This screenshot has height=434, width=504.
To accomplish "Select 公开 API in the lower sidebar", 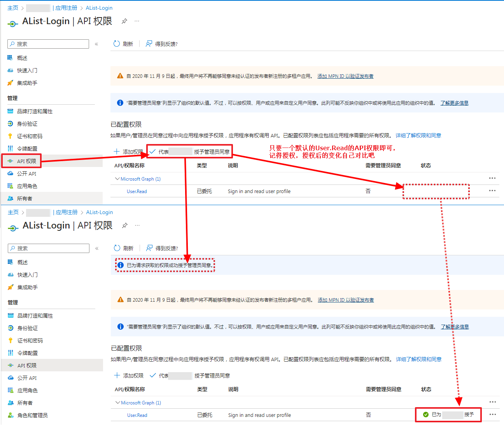I will (27, 378).
